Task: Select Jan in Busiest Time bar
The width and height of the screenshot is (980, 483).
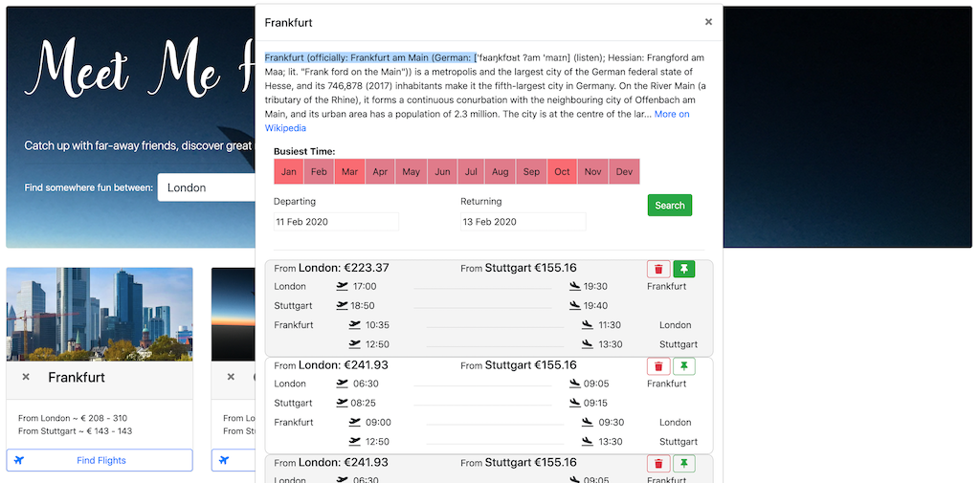Action: 289,172
